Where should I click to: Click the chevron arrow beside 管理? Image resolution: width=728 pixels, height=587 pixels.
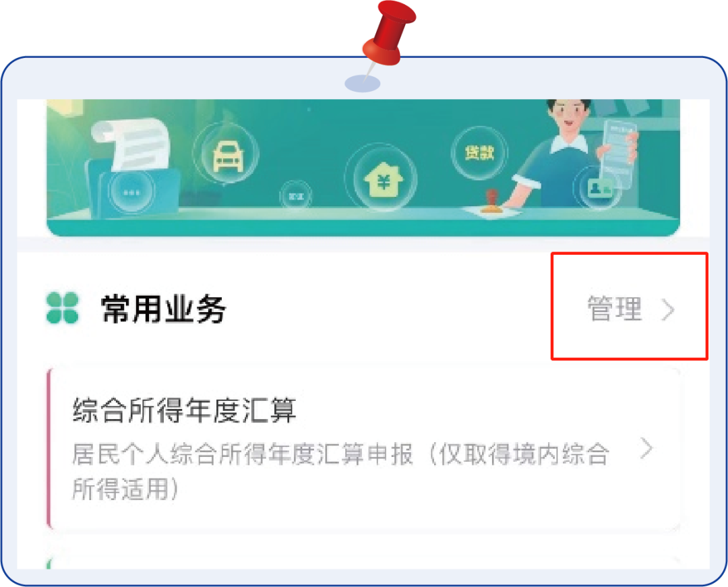[667, 309]
